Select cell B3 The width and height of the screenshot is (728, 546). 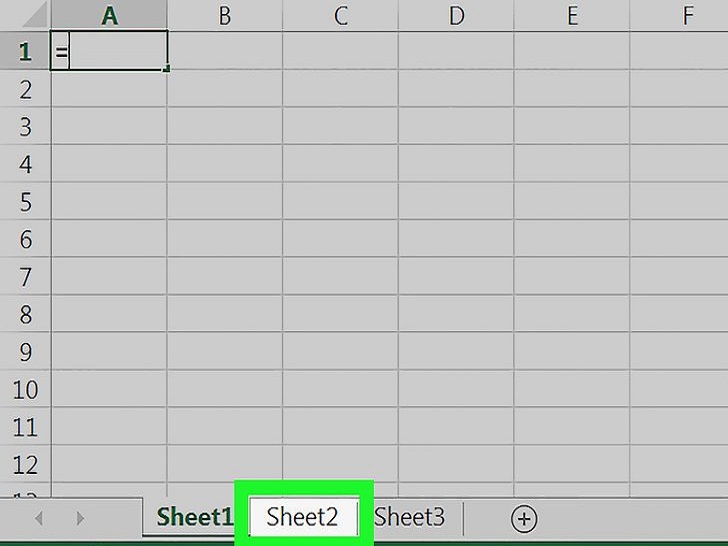click(x=224, y=127)
